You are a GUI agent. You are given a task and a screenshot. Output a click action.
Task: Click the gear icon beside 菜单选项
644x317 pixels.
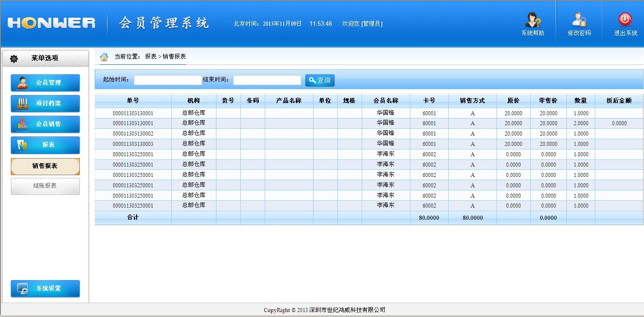point(14,59)
